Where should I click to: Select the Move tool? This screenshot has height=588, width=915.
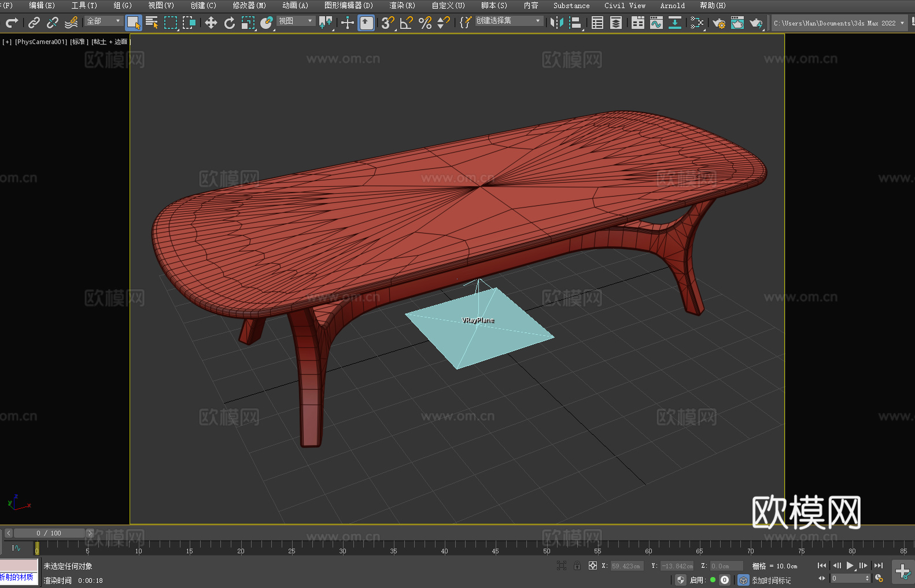211,23
